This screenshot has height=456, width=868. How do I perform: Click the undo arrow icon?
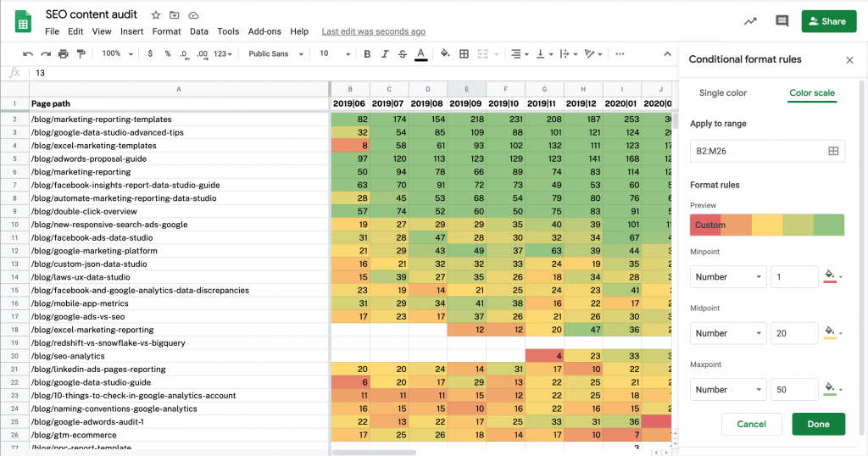click(28, 53)
